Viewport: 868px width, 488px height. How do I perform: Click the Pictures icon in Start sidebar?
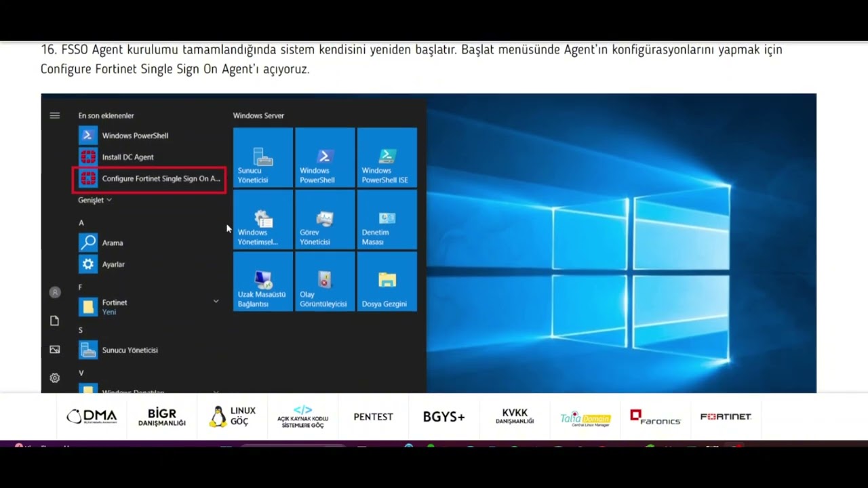tap(55, 349)
